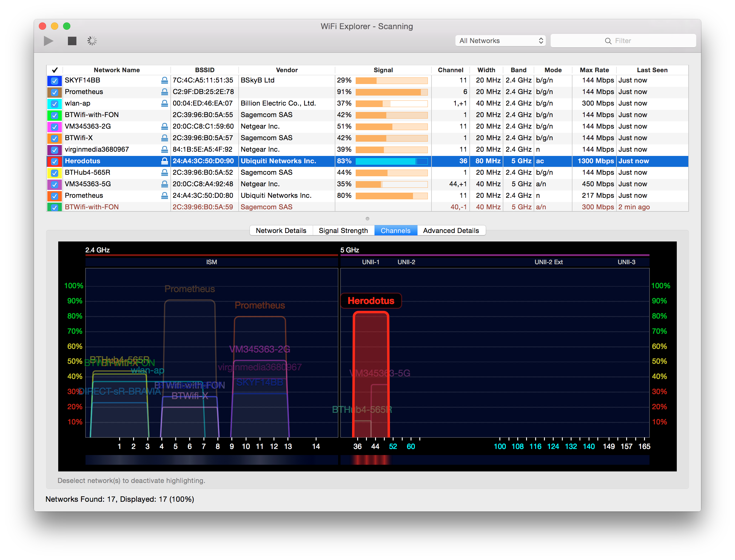Click the split-view divider handle dot
The height and width of the screenshot is (560, 735).
pos(367,219)
